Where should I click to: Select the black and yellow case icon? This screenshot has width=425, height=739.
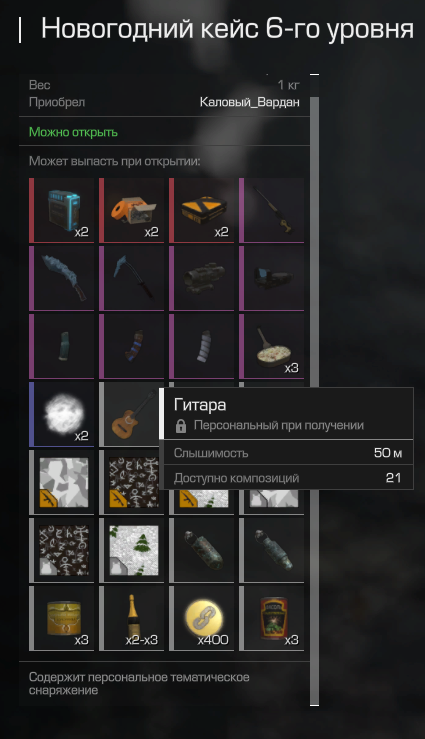click(x=202, y=210)
